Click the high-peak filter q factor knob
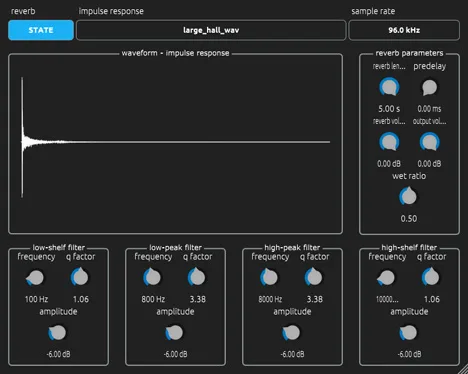The image size is (468, 374). pos(314,277)
